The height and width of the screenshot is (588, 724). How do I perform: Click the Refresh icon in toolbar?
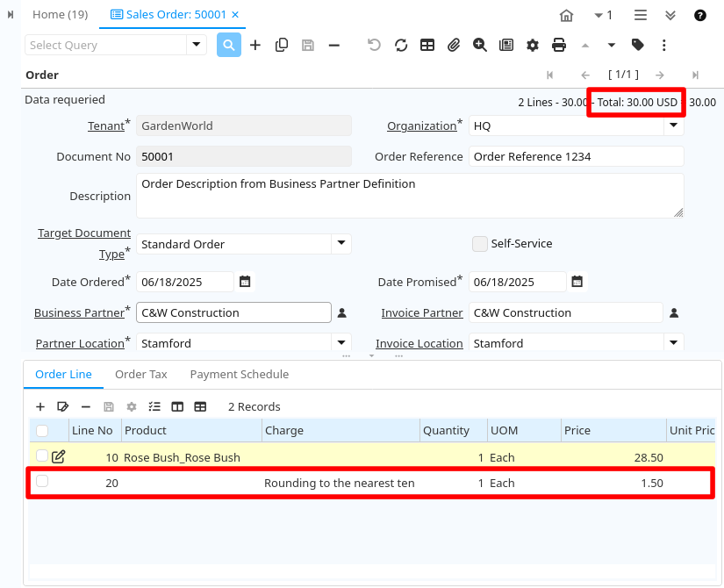point(401,45)
